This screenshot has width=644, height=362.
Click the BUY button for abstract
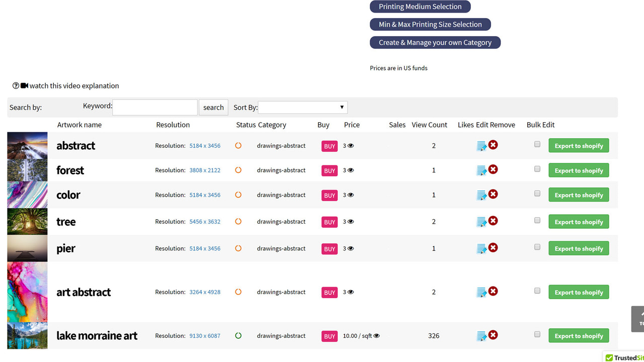330,146
